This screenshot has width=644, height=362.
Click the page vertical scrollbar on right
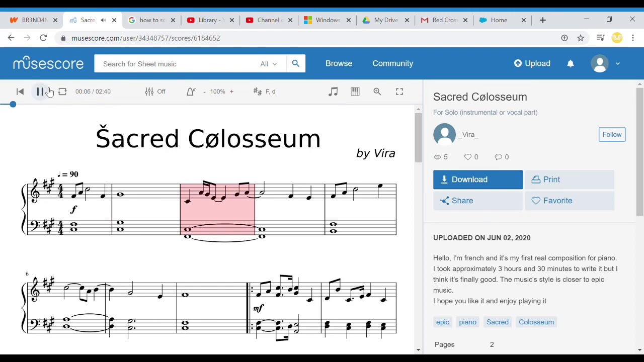640,152
